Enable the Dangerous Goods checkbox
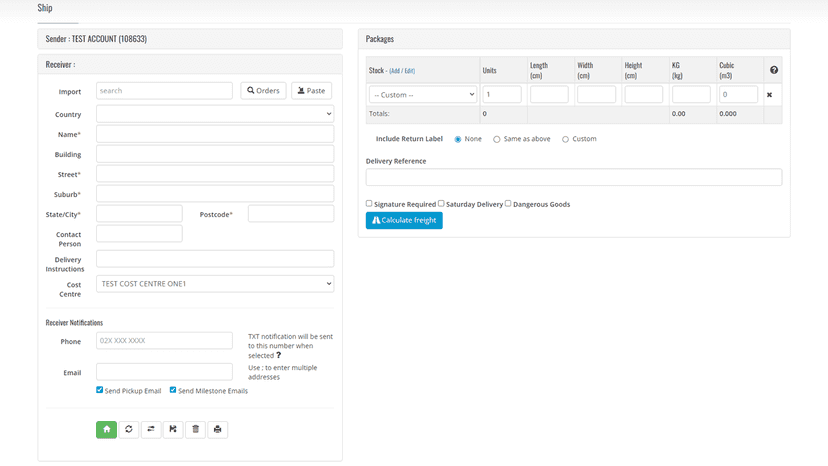Image resolution: width=828 pixels, height=466 pixels. coord(508,203)
